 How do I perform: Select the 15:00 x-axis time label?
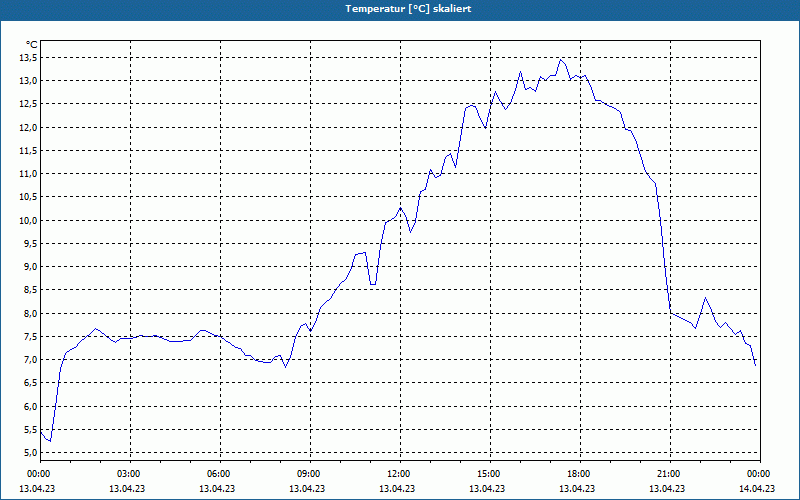[490, 474]
